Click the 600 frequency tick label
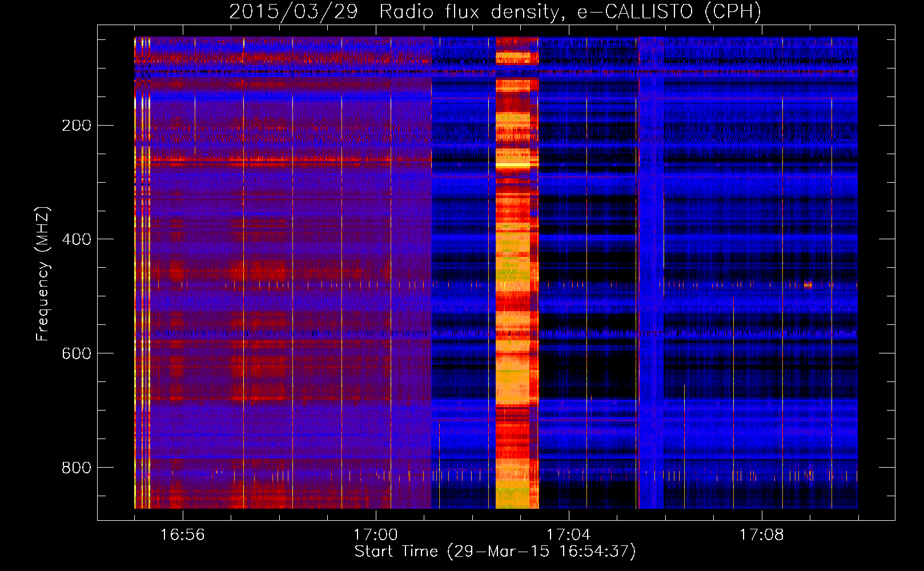The image size is (924, 571). pos(77,353)
